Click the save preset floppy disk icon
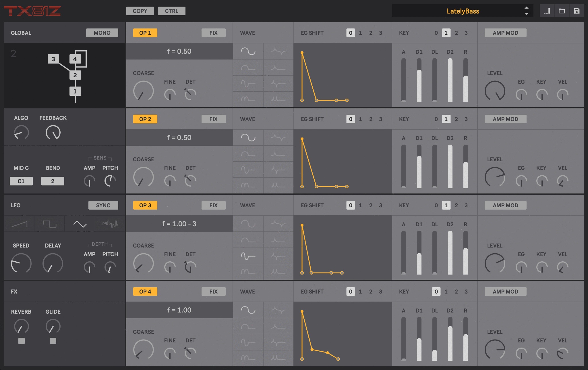The height and width of the screenshot is (370, 588). 577,11
